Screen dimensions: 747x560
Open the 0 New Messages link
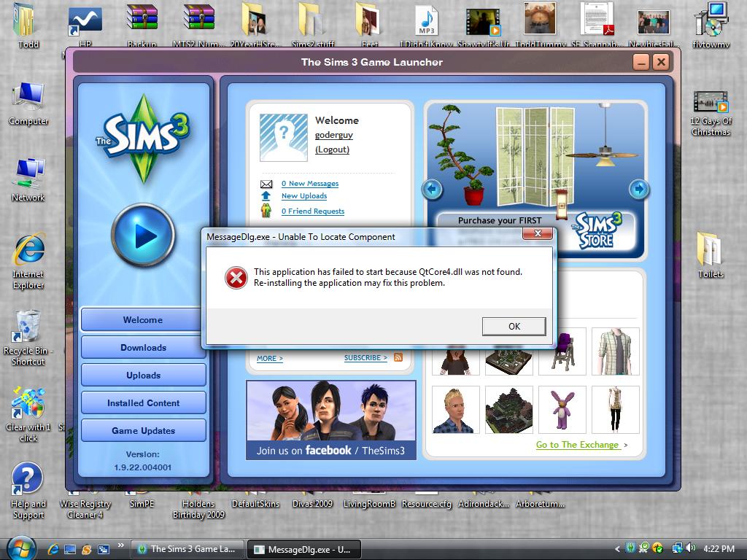coord(309,183)
